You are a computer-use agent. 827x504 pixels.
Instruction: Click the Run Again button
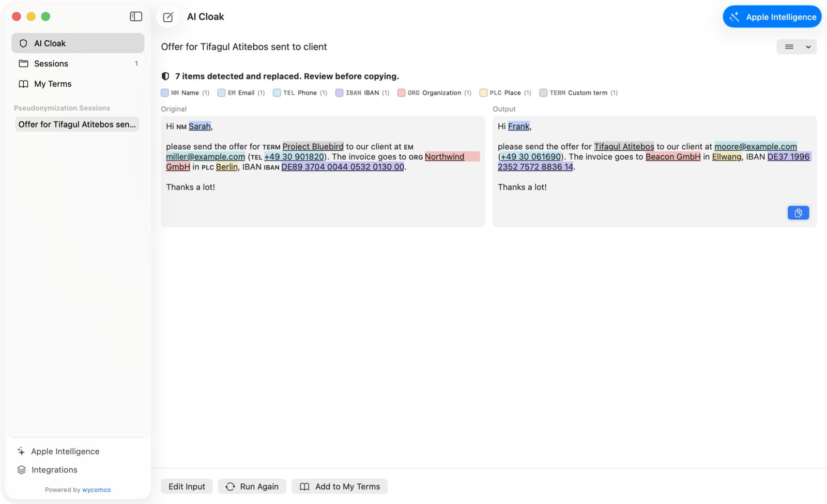click(252, 486)
